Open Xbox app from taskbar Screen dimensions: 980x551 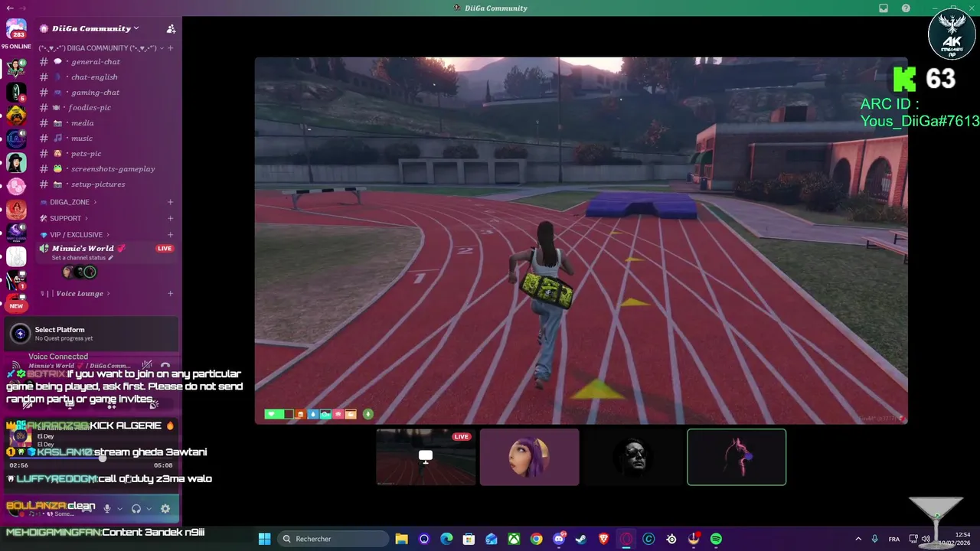514,539
